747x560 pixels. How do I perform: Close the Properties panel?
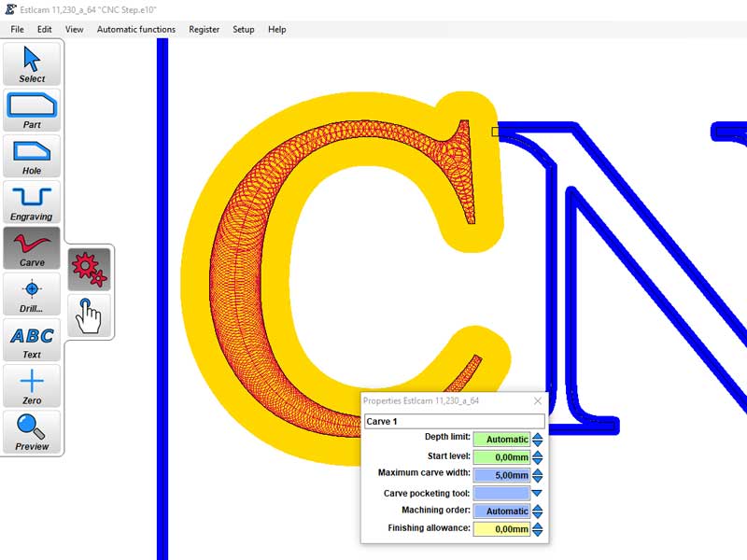coord(537,400)
